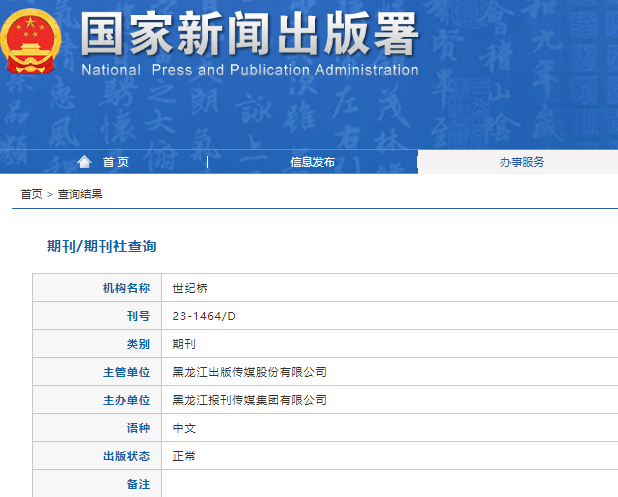Select the 备注 row label
This screenshot has height=497, width=618.
pos(138,484)
